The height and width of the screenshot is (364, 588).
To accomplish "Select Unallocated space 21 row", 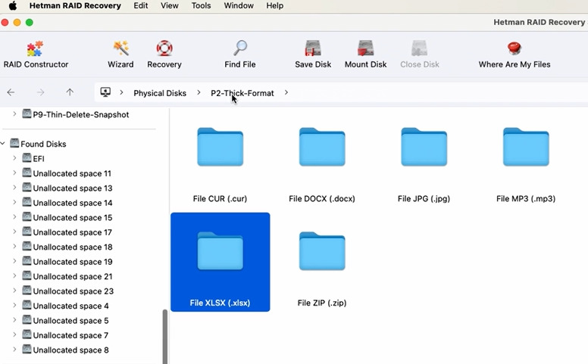I will (x=73, y=276).
